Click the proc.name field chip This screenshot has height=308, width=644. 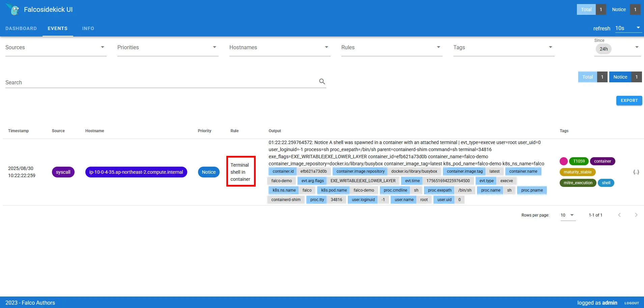click(491, 190)
